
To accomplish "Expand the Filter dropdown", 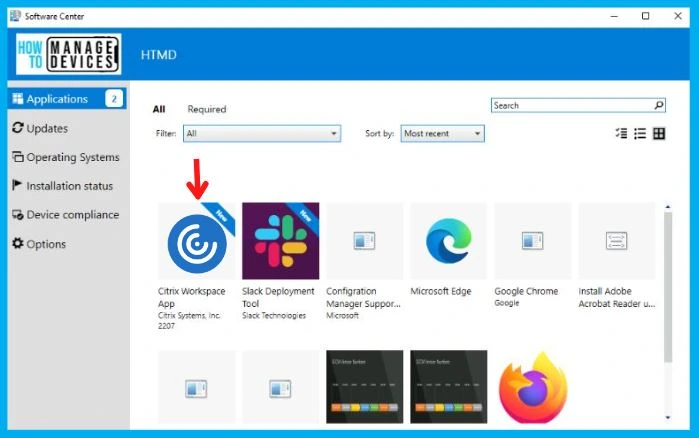I will pyautogui.click(x=262, y=133).
